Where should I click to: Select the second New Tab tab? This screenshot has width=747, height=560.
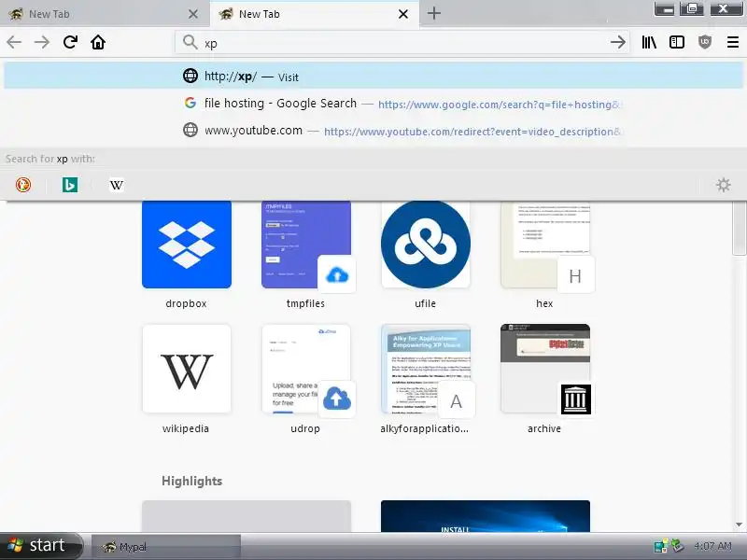point(305,14)
